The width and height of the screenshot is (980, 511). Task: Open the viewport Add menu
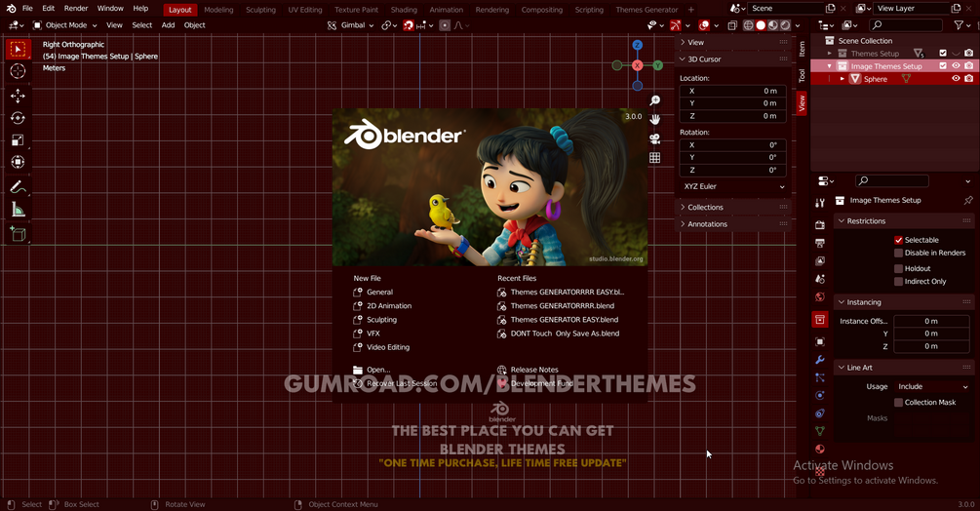[168, 25]
